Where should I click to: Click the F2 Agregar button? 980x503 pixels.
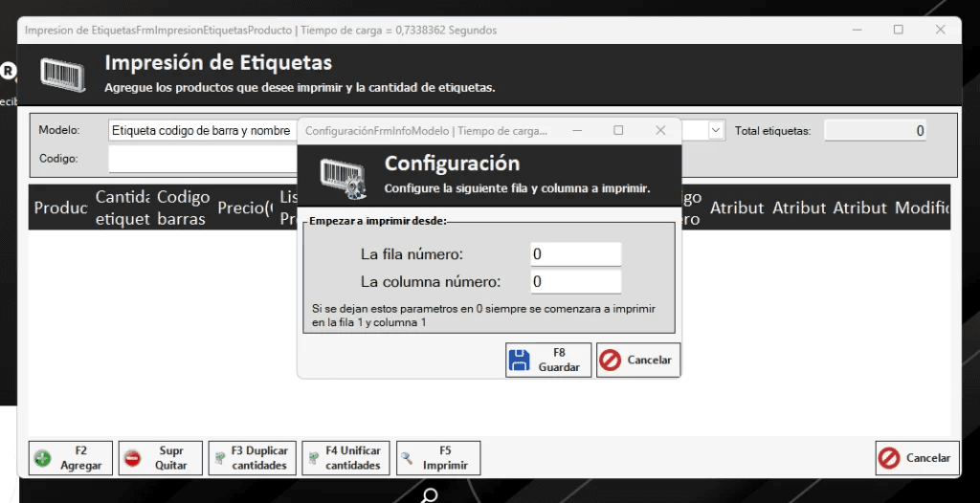tap(71, 458)
